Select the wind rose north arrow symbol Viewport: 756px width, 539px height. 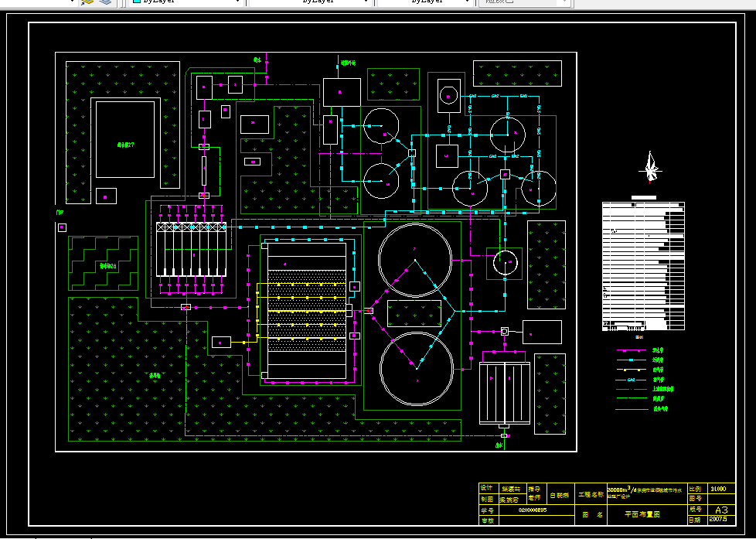650,167
